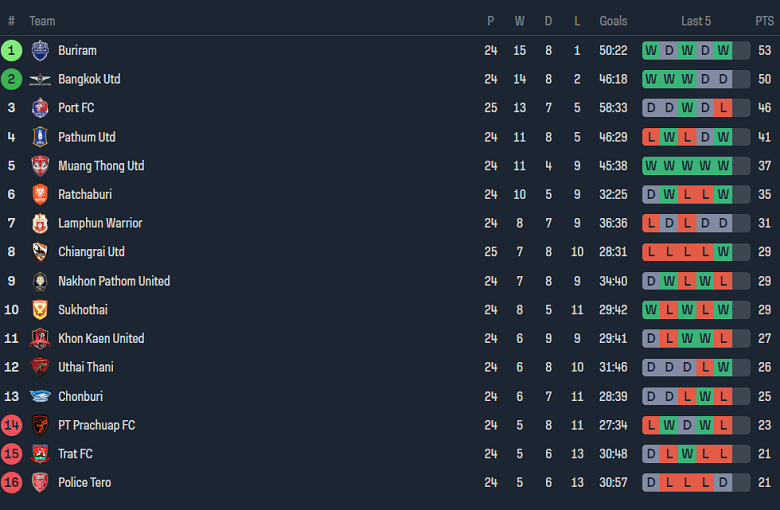
Task: Click the PT Prachuap FC crest
Action: [x=40, y=425]
